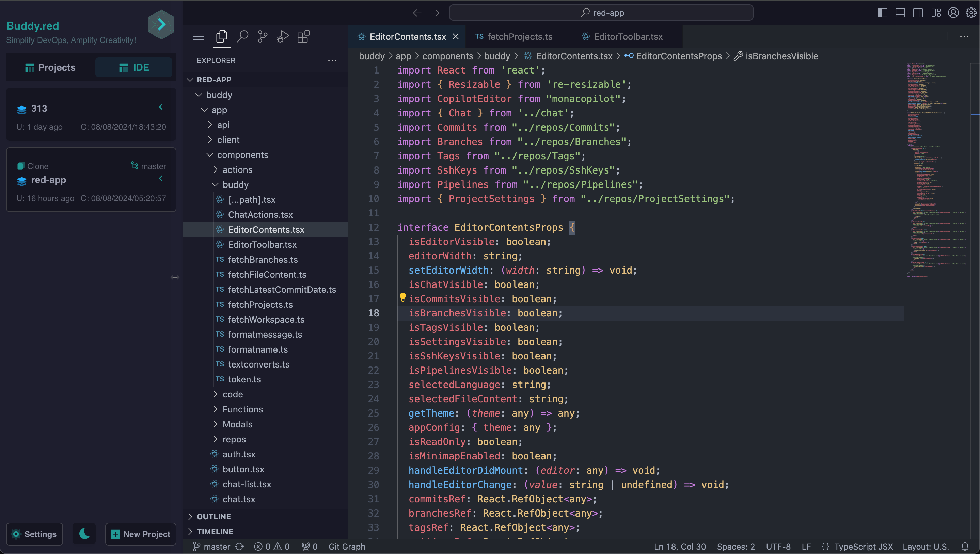The image size is (980, 554).
Task: Open the Extensions view icon
Action: [x=303, y=36]
